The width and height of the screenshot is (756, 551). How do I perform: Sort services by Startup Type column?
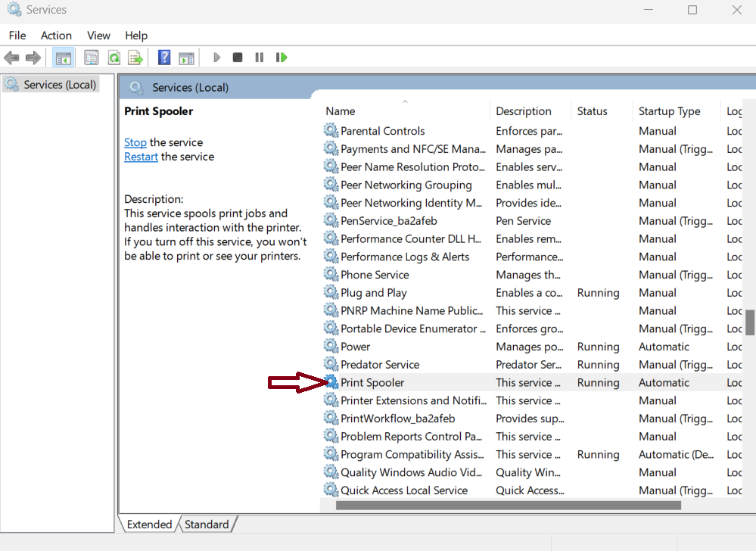669,111
